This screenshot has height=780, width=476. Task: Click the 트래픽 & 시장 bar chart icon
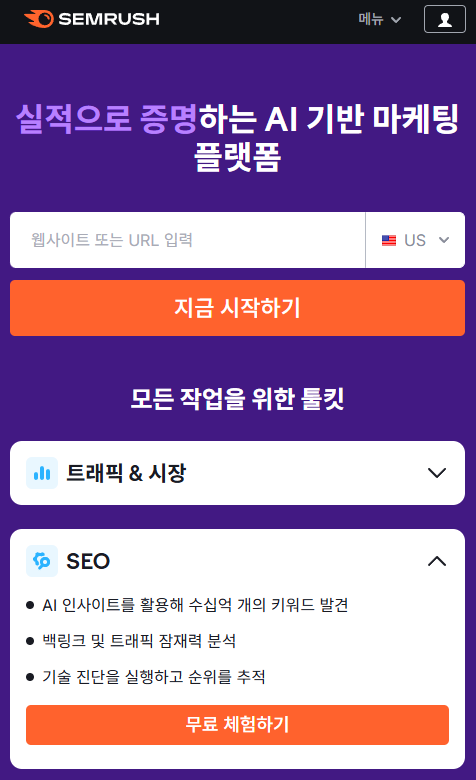[x=42, y=473]
